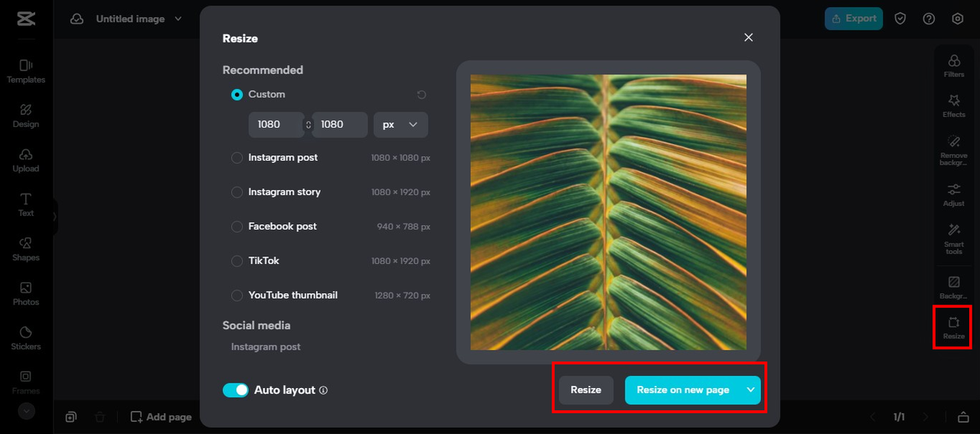The image size is (980, 434).
Task: Go to the previous page arrow
Action: point(874,417)
